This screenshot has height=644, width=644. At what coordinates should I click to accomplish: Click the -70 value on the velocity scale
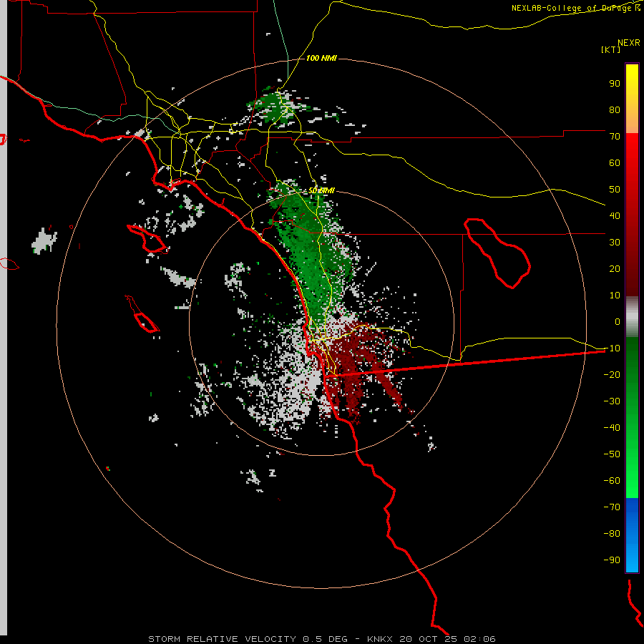[x=612, y=507]
